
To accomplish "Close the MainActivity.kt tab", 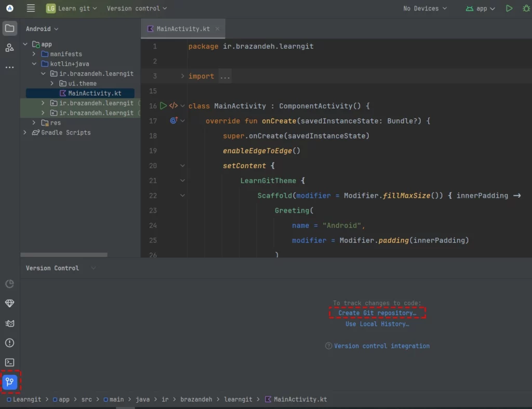I will [218, 29].
